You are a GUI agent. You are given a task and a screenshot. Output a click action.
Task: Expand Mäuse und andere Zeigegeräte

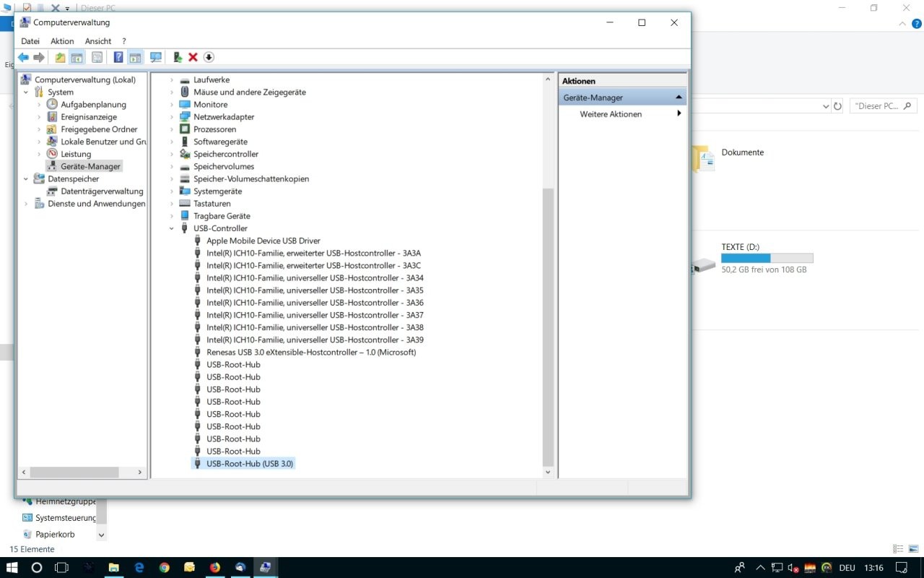(x=172, y=92)
